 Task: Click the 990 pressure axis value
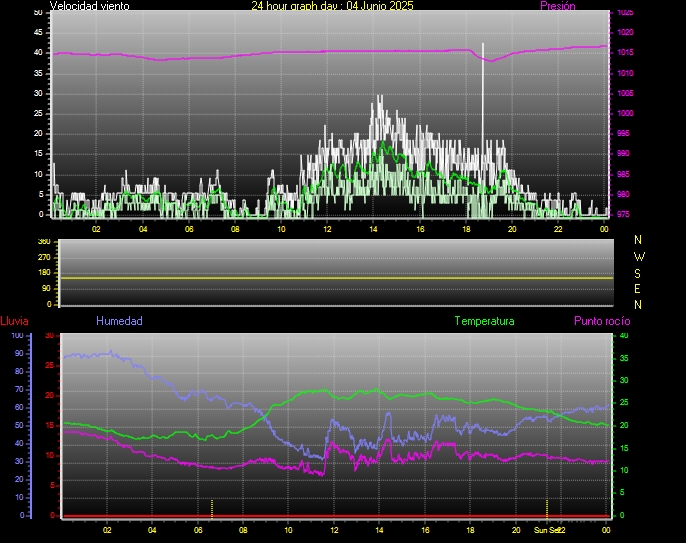[x=623, y=154]
